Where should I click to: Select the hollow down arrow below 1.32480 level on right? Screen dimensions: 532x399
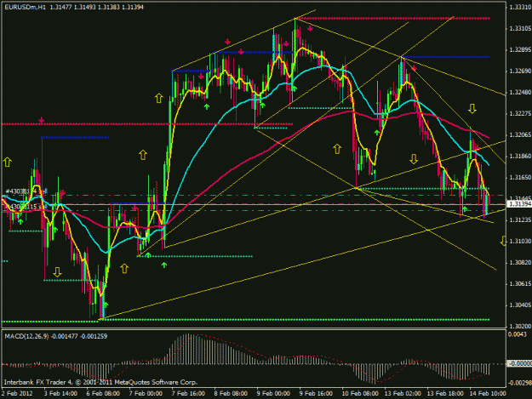(x=472, y=109)
